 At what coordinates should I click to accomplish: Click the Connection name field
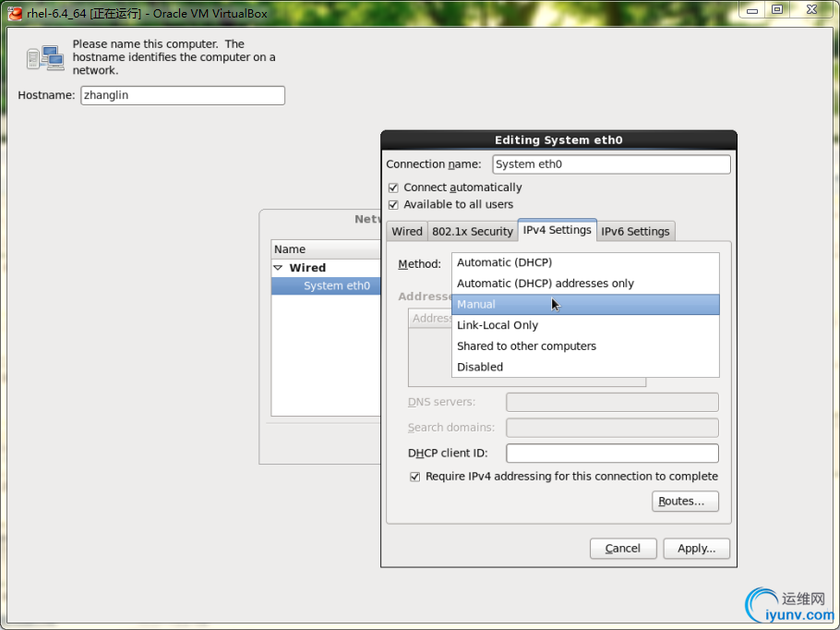611,164
